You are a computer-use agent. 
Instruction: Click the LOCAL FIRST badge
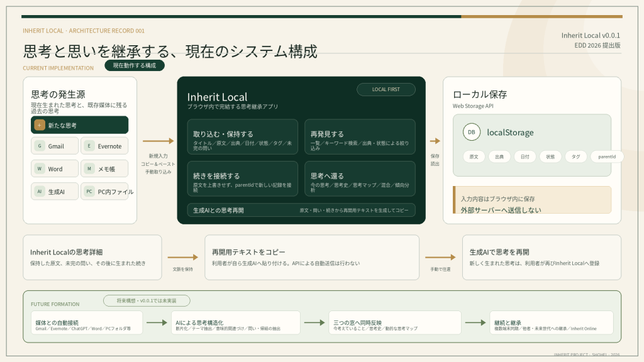click(386, 89)
